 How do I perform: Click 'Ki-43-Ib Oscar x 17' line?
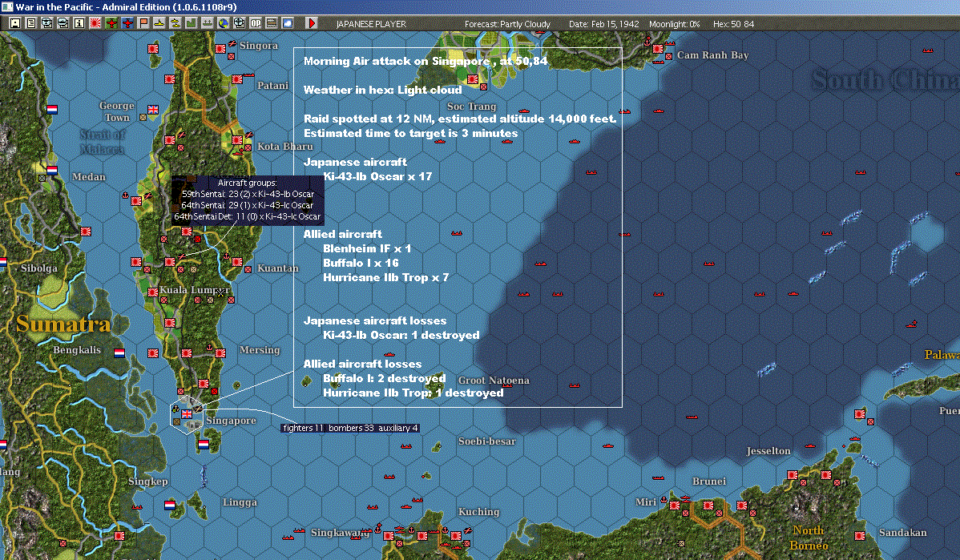377,176
